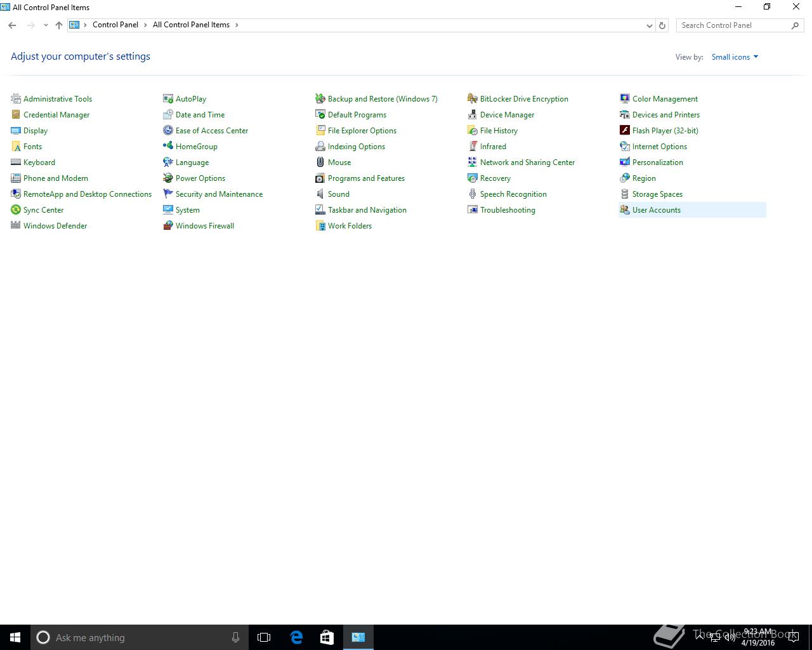The height and width of the screenshot is (650, 812).
Task: Open System link
Action: pos(187,210)
